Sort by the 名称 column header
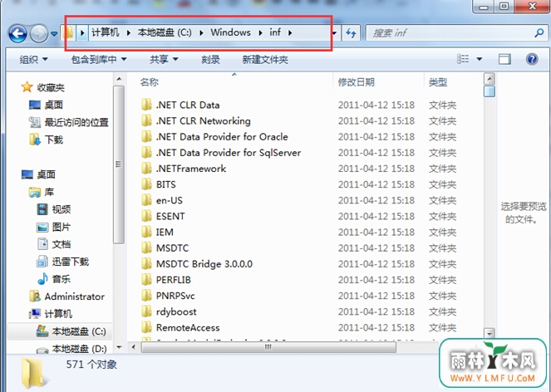 click(x=150, y=82)
